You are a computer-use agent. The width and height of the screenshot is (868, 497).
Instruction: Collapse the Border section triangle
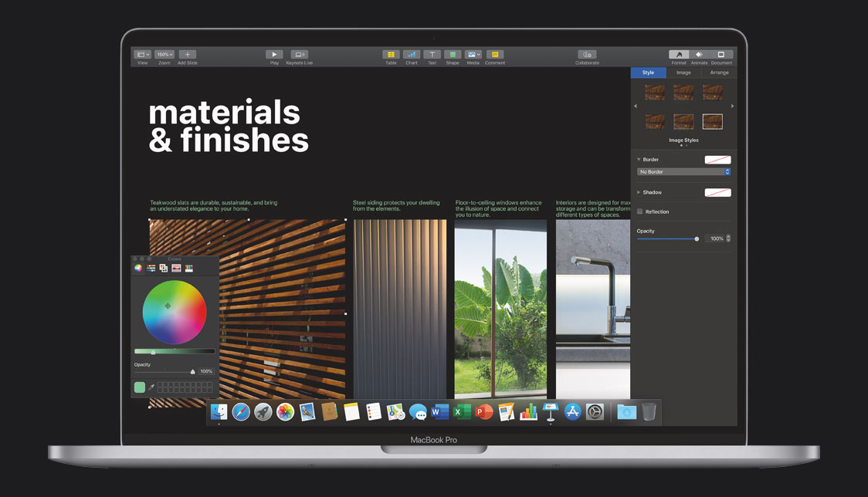coord(639,160)
